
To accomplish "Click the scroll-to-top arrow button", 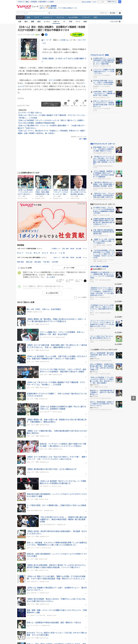I will coord(133,398).
